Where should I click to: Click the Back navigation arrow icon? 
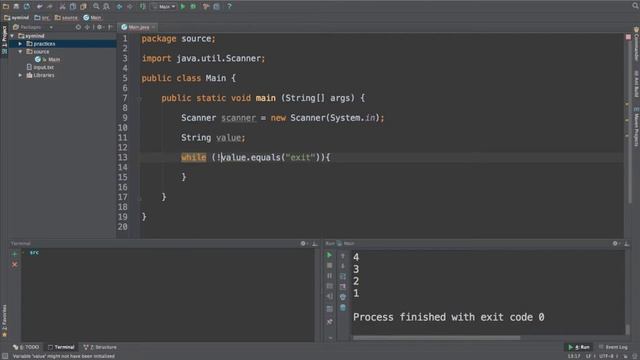119,7
